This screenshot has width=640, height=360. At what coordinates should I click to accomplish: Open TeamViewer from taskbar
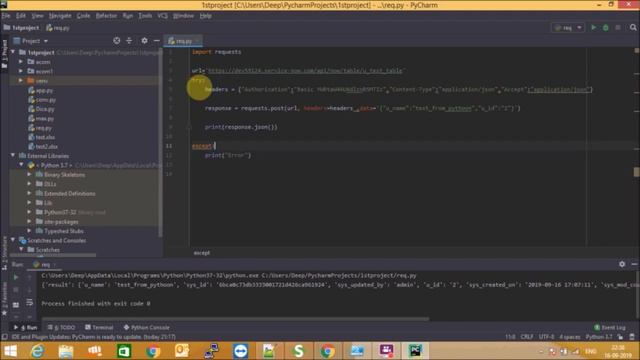click(x=240, y=351)
